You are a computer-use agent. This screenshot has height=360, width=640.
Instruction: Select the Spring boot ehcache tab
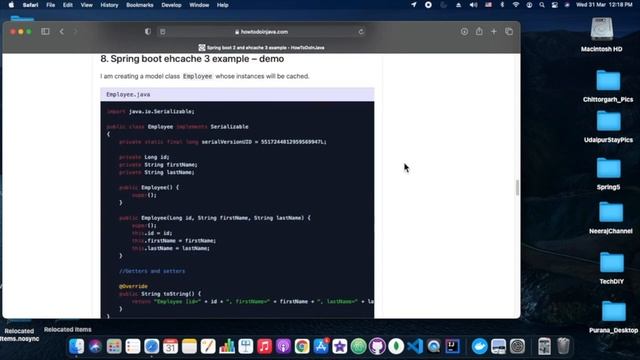[261, 47]
